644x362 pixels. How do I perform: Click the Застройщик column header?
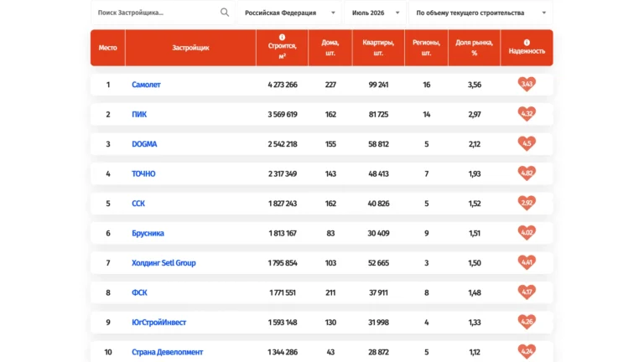[x=190, y=48]
